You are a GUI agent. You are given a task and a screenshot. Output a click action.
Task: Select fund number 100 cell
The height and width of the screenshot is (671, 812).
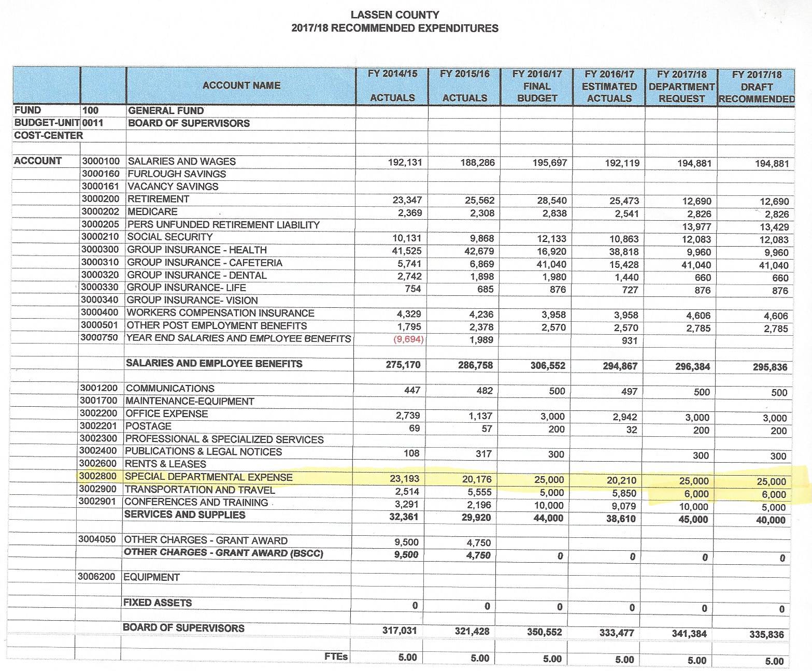click(x=90, y=110)
